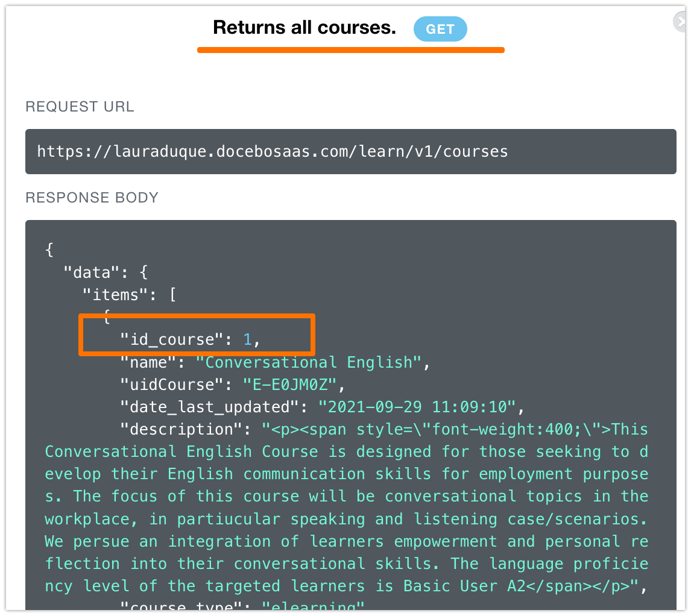This screenshot has height=616, width=691.
Task: Select the REQUEST URL section label
Action: pos(80,107)
